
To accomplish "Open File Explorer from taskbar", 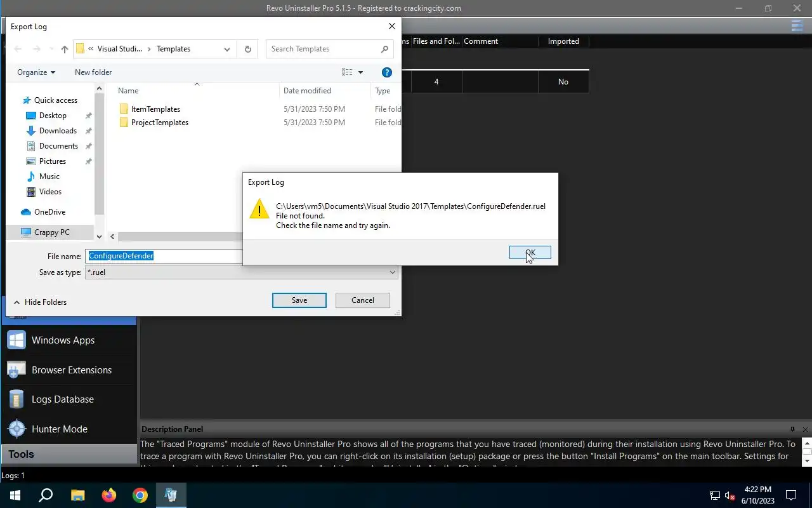I will (x=77, y=495).
